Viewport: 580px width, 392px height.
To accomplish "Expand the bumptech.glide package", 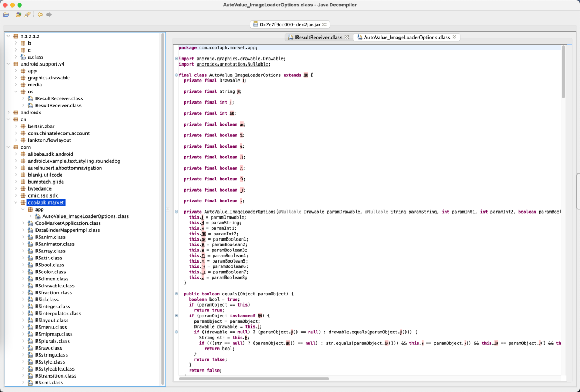I will tap(16, 182).
